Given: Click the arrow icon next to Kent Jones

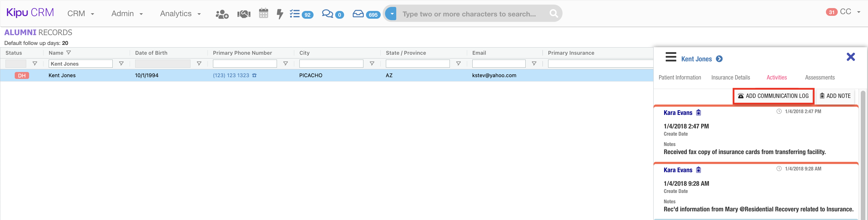Looking at the screenshot, I should click(x=719, y=59).
